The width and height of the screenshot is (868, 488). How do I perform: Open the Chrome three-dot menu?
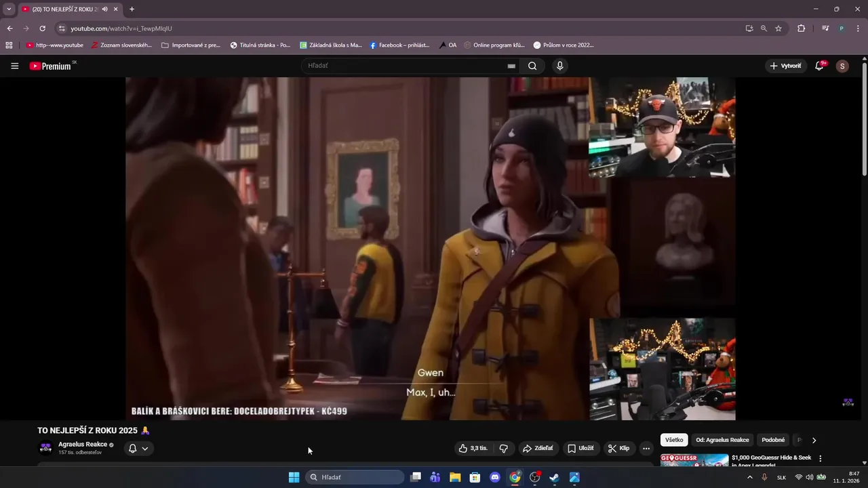(x=857, y=28)
